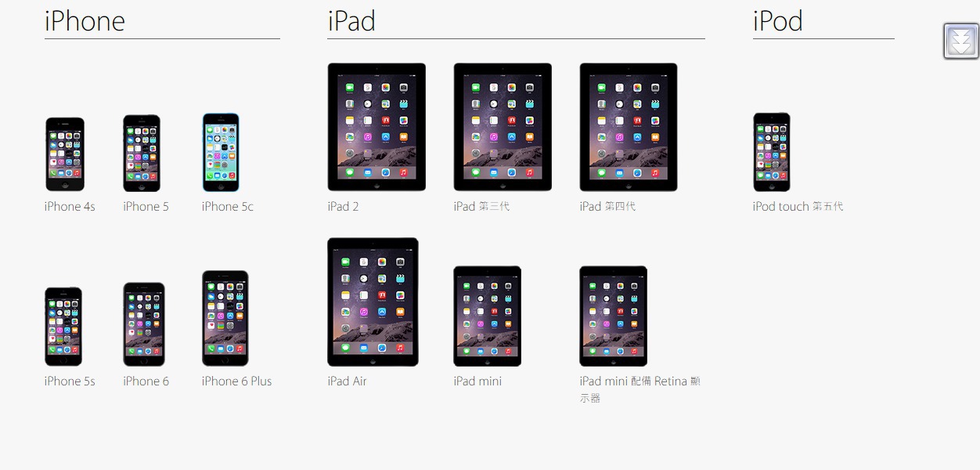Open the iPad mini 配備 Retina 顯示器 link
Screen dimensions: 980x470
(x=640, y=389)
